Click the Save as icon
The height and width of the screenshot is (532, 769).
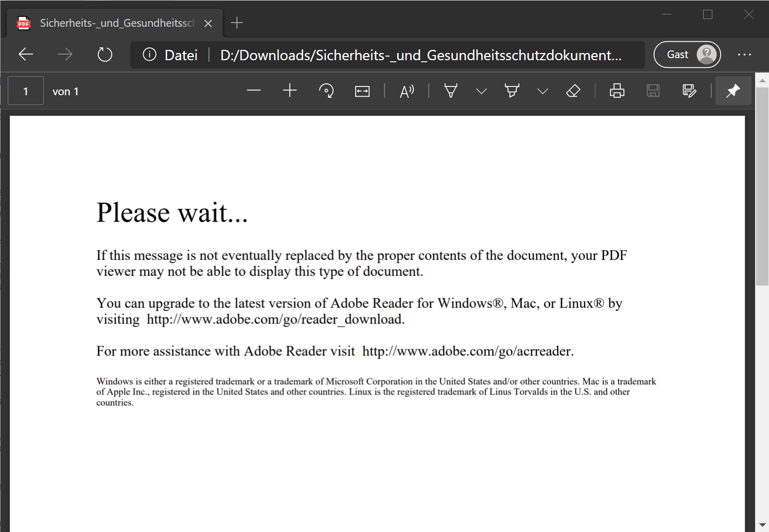click(x=689, y=91)
